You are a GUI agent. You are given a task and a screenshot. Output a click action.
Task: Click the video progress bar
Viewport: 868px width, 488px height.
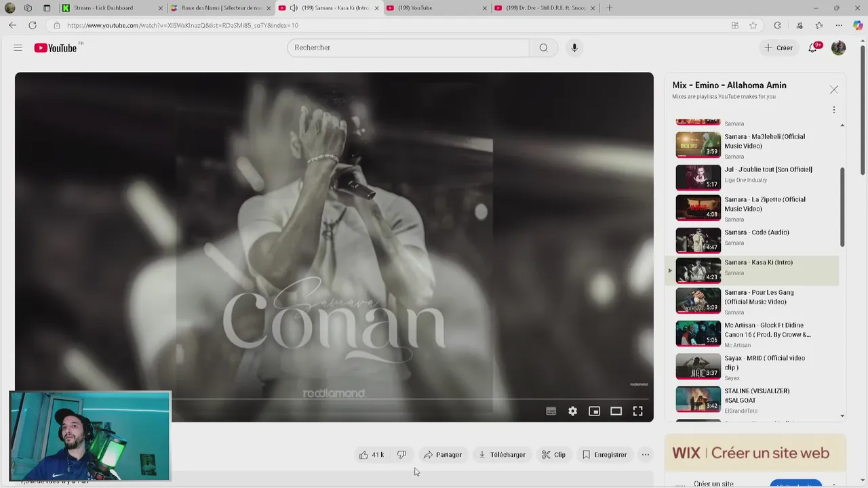click(334, 399)
